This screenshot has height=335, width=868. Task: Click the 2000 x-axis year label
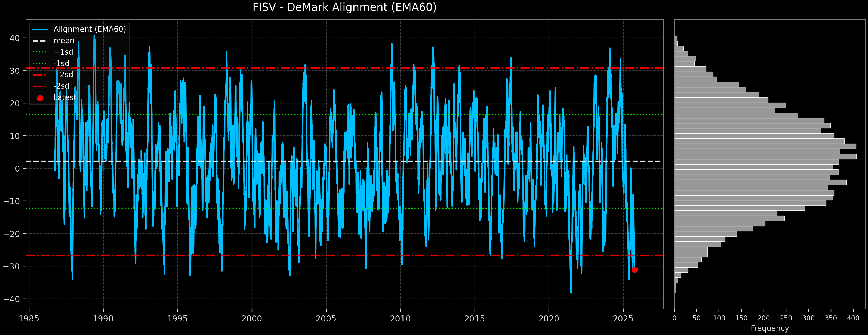tap(252, 318)
